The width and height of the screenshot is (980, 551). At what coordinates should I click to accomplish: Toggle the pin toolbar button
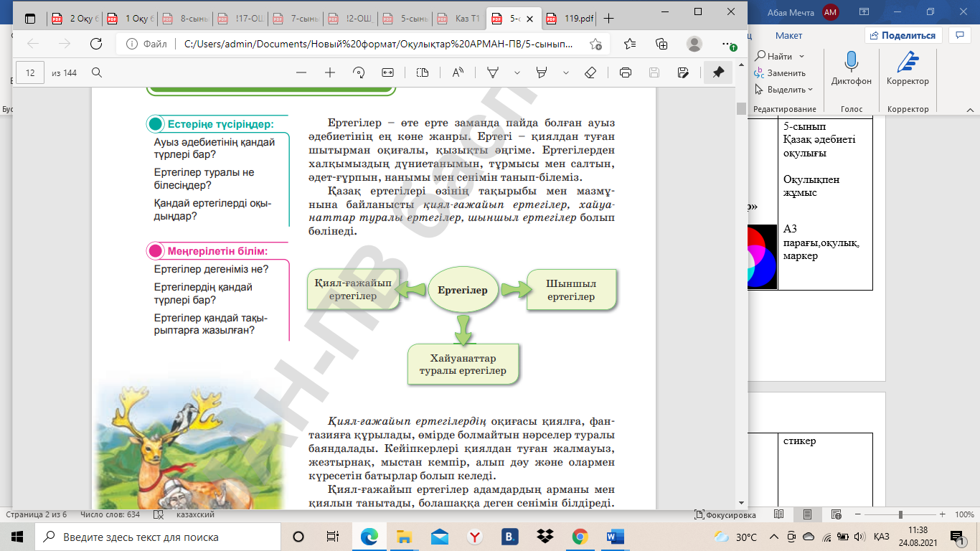717,72
